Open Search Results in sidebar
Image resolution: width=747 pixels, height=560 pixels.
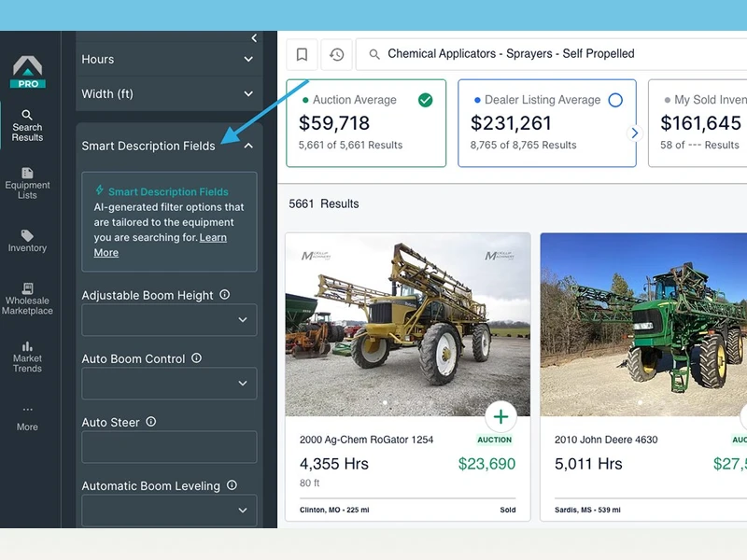point(27,126)
